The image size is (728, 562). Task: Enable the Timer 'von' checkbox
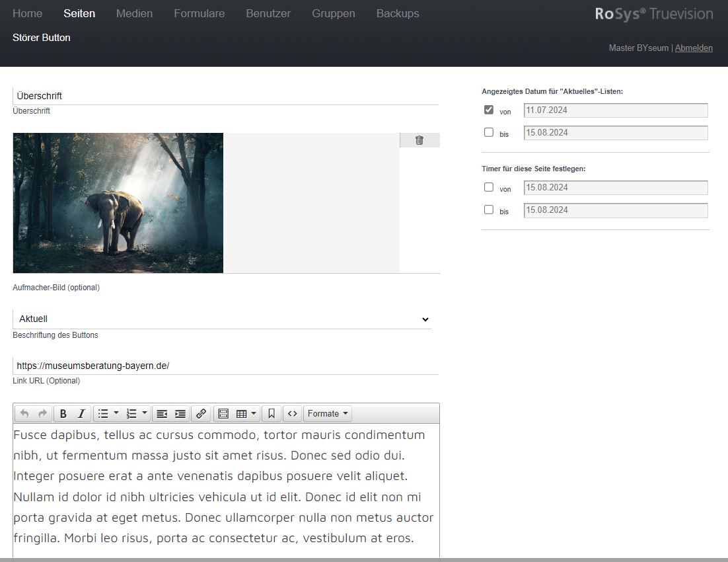coord(489,187)
